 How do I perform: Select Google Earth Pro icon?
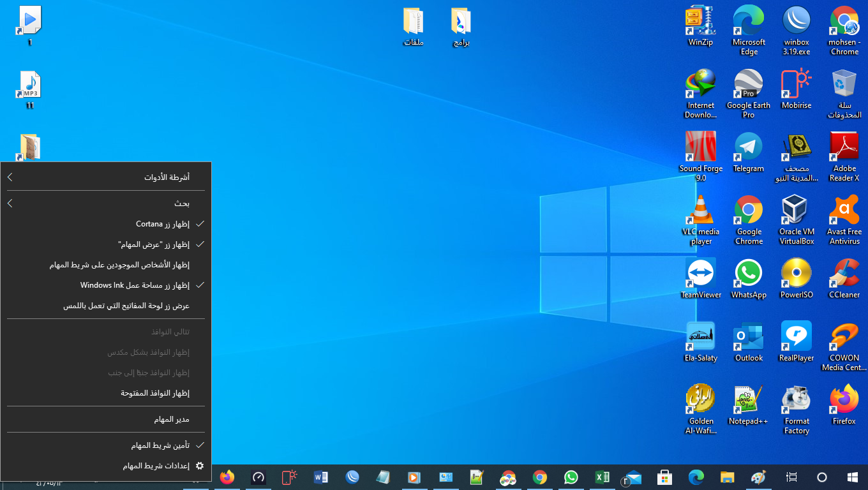coord(749,94)
